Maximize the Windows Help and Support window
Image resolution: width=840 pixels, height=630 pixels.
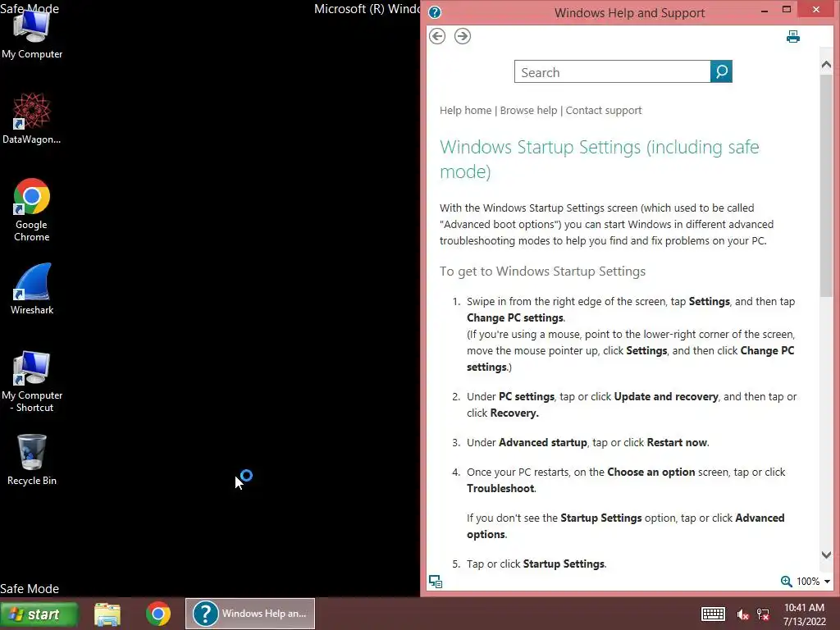pos(787,10)
